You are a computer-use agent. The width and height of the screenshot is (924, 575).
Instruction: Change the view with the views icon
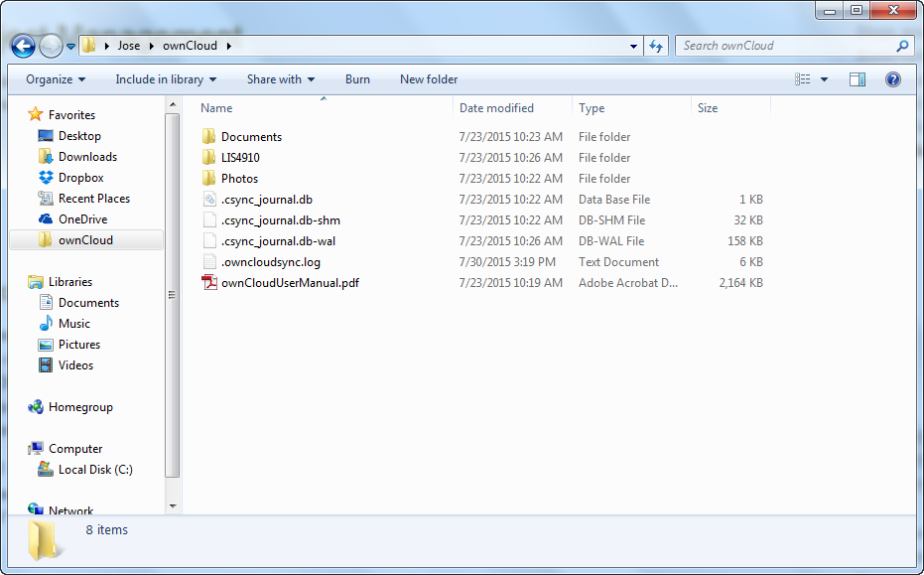point(803,79)
